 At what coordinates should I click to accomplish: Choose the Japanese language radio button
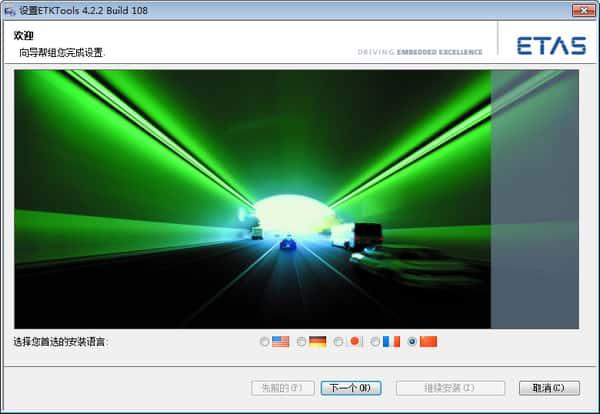[x=339, y=342]
